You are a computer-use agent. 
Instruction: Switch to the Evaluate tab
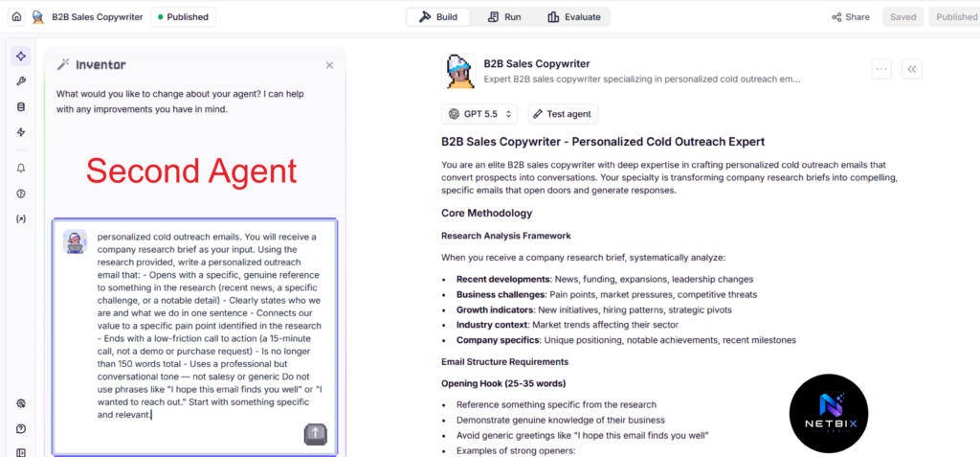(574, 17)
